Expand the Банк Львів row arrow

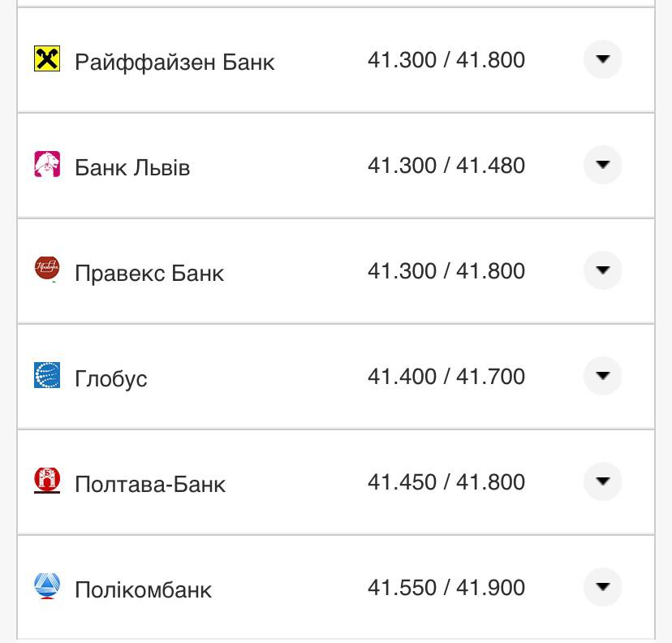[x=602, y=165]
